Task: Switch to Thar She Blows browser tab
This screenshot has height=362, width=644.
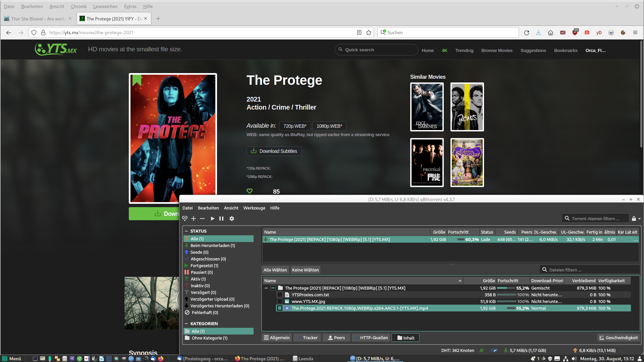Action: (39, 19)
